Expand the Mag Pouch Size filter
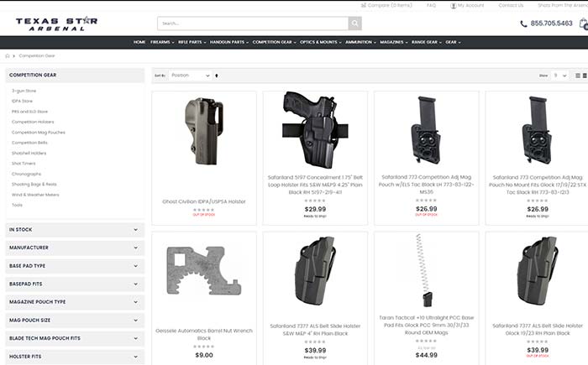This screenshot has height=365, width=588. 75,321
